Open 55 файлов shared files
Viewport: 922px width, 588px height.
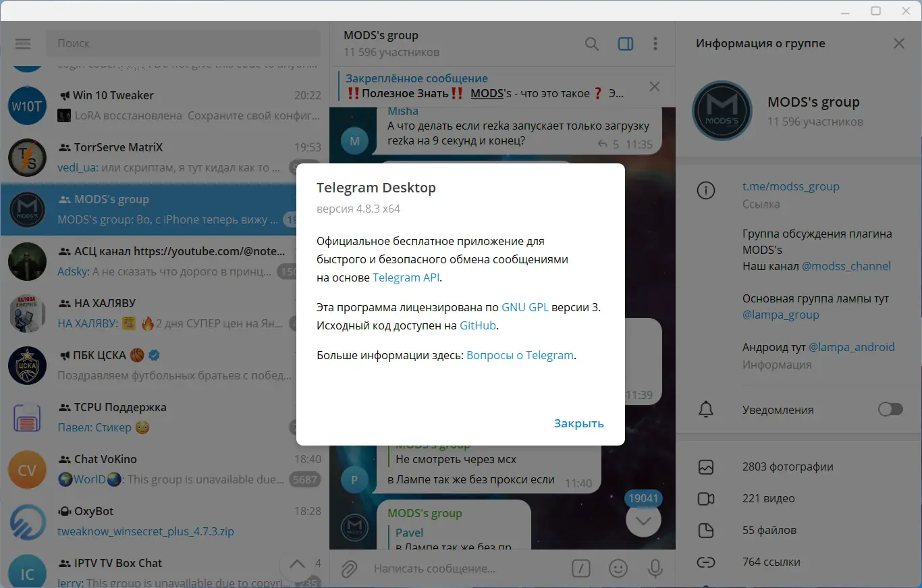(769, 530)
